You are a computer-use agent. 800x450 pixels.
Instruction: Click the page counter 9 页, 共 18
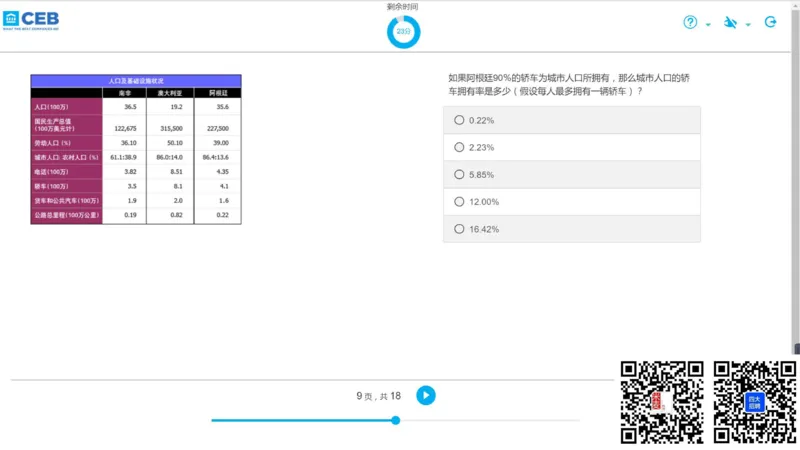coord(379,396)
